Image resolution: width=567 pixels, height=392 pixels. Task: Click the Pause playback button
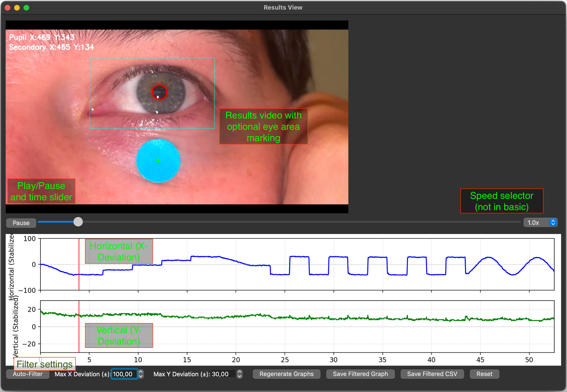[21, 223]
